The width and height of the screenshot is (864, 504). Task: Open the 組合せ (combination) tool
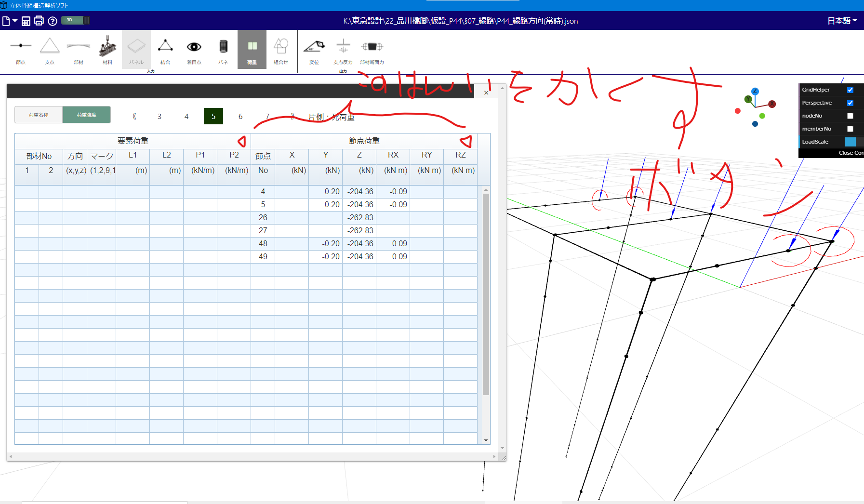click(281, 50)
